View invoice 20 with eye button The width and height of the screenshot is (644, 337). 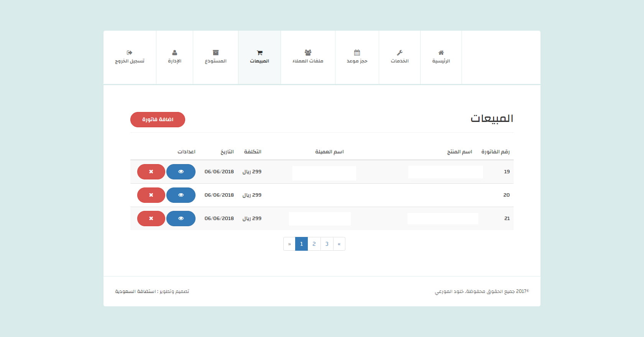[181, 195]
